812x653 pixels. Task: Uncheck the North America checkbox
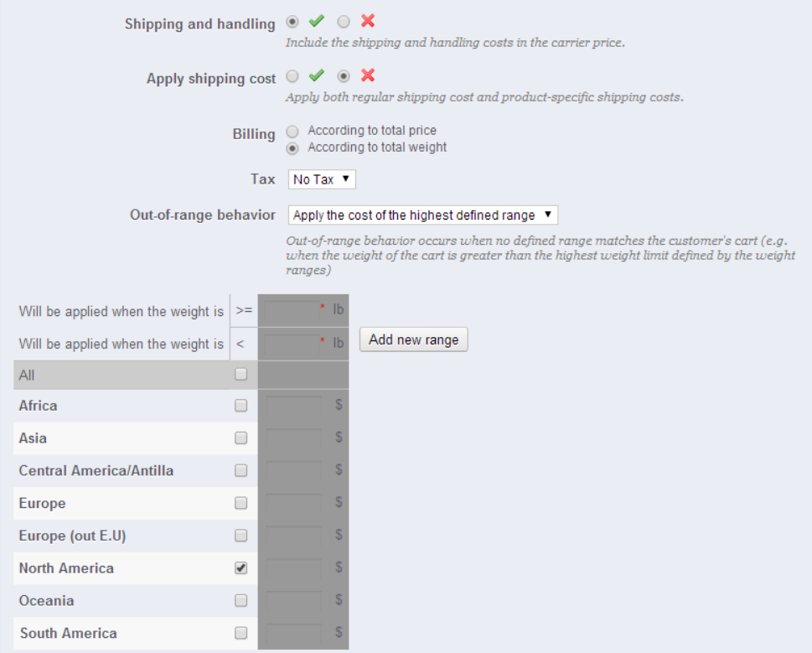click(x=241, y=567)
